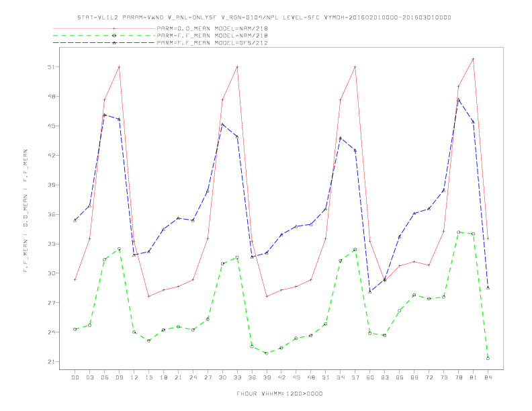Click x-axis tick label 27
Viewport: 532px width, 411px height.
[208, 377]
